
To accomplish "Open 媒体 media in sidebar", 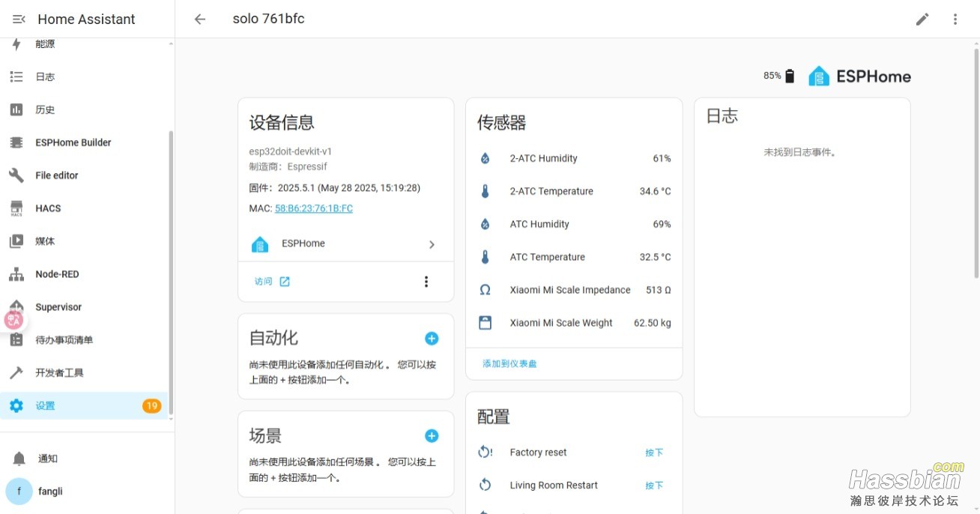I will pyautogui.click(x=85, y=241).
